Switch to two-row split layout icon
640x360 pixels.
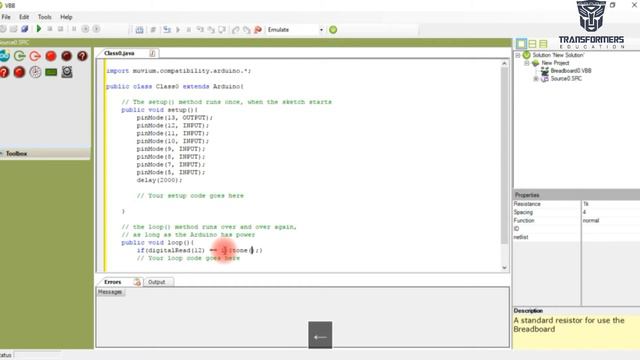[532, 43]
